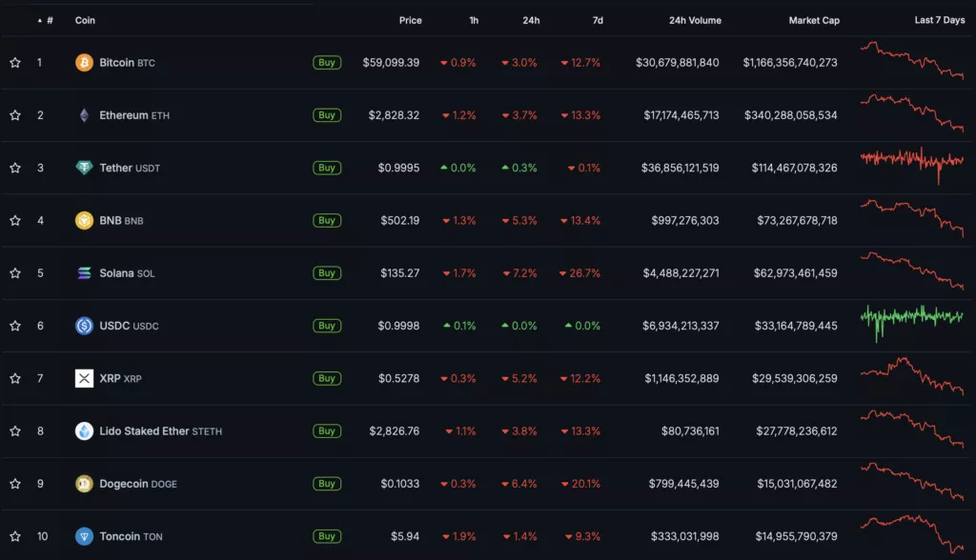Open XRP 7-day sparkline chart
The image size is (976, 560).
pos(912,376)
